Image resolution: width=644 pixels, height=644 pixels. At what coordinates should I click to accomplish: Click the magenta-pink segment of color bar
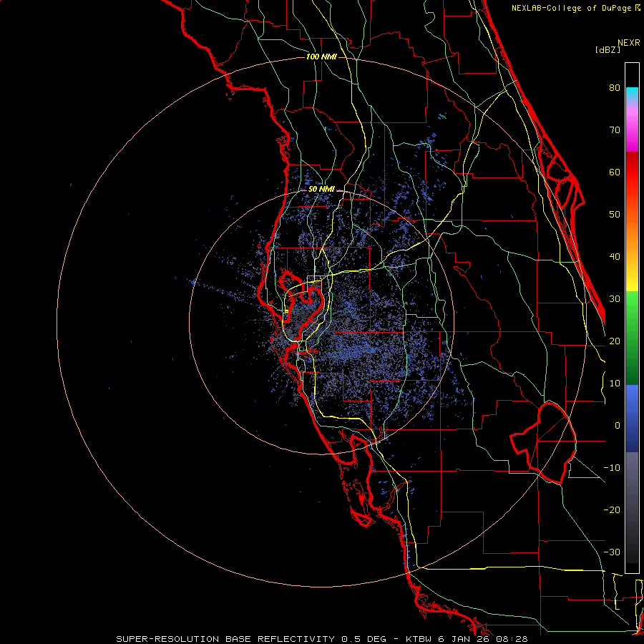632,130
